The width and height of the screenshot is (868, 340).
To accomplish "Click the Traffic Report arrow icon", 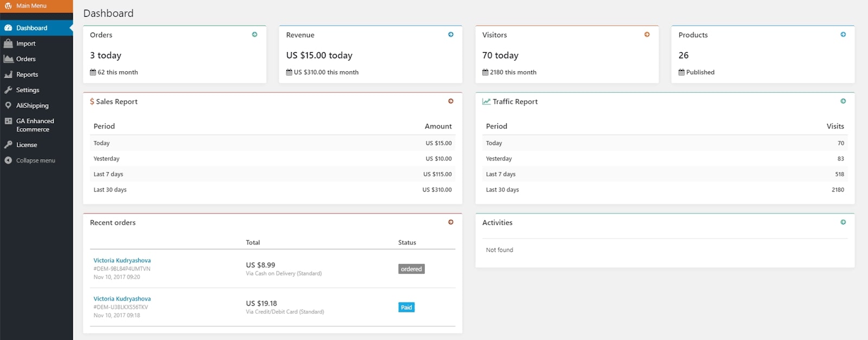I will (843, 102).
